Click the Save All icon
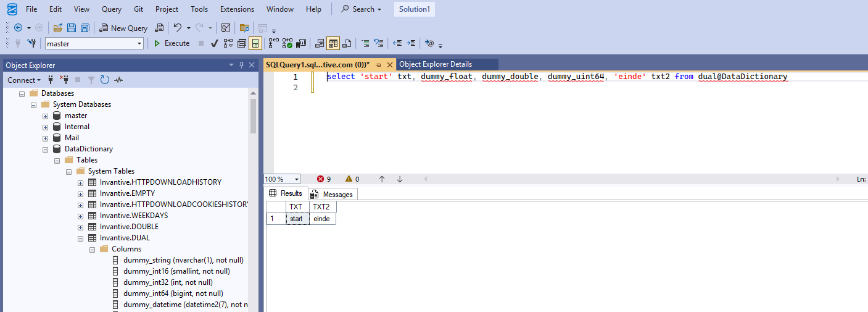 click(x=85, y=28)
